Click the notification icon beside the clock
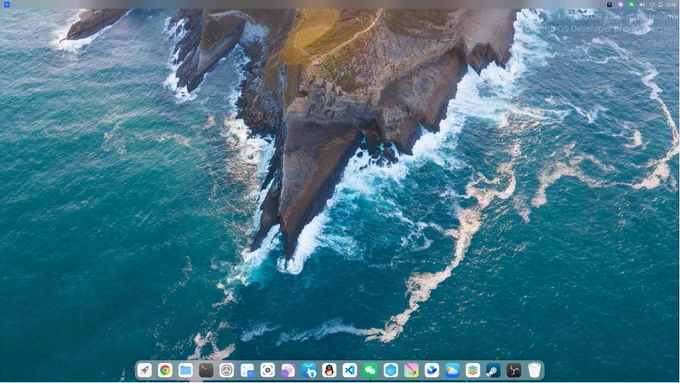 point(660,4)
